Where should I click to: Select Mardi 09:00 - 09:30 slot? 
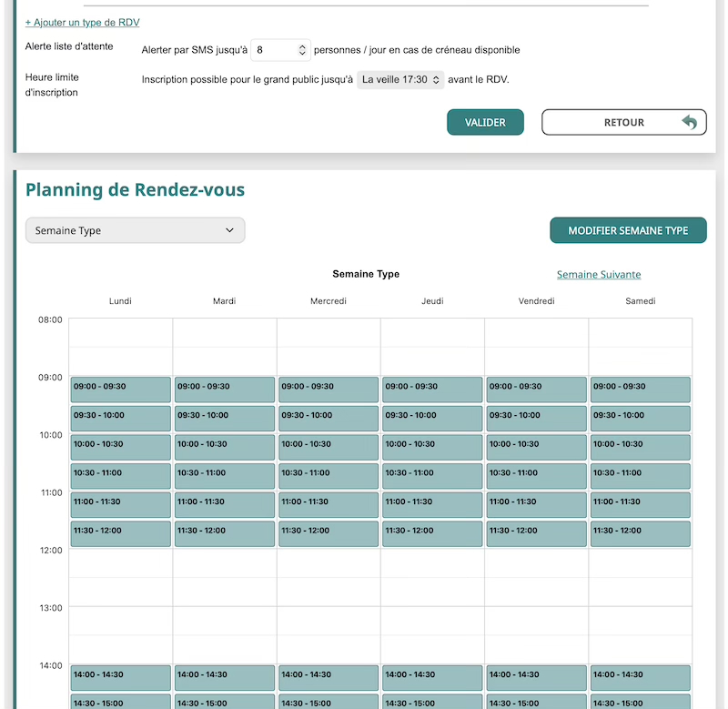tap(225, 390)
